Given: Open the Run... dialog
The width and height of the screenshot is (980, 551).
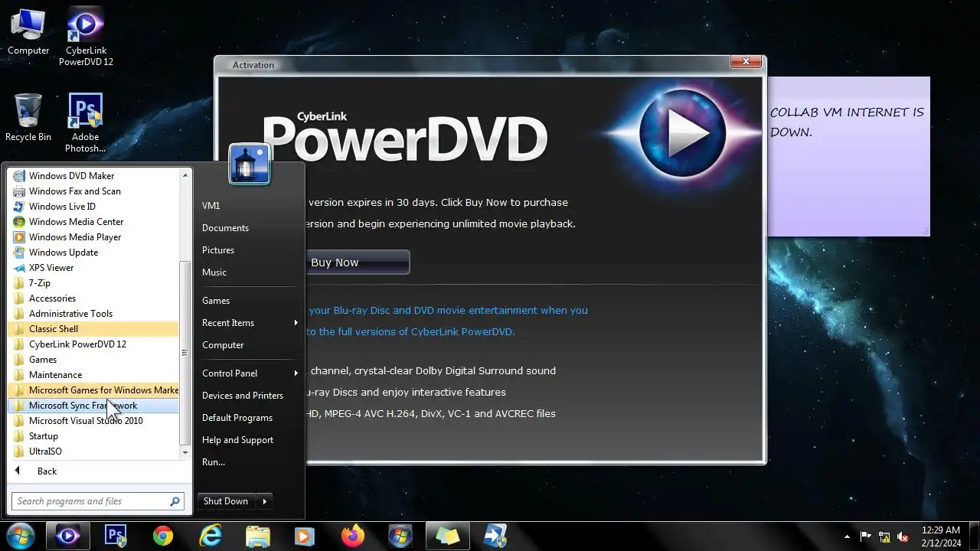Looking at the screenshot, I should point(249,461).
